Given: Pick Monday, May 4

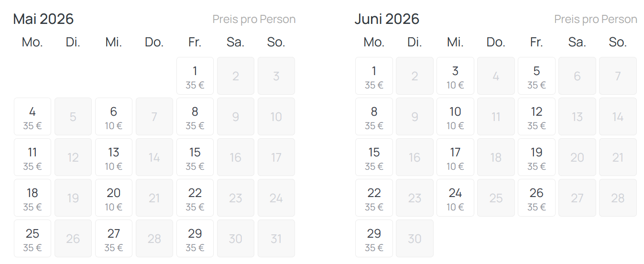Looking at the screenshot, I should [32, 117].
